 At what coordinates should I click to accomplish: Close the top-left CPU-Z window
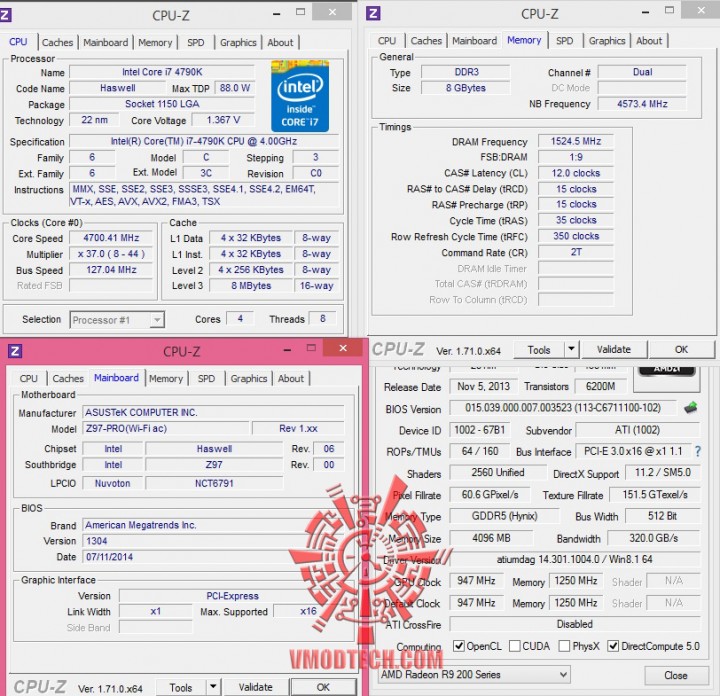332,12
